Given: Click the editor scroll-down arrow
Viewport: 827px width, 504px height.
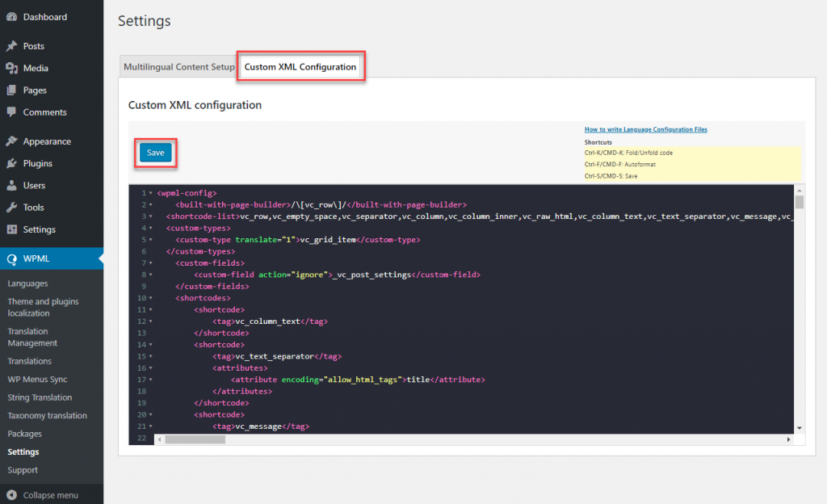Looking at the screenshot, I should coord(800,428).
